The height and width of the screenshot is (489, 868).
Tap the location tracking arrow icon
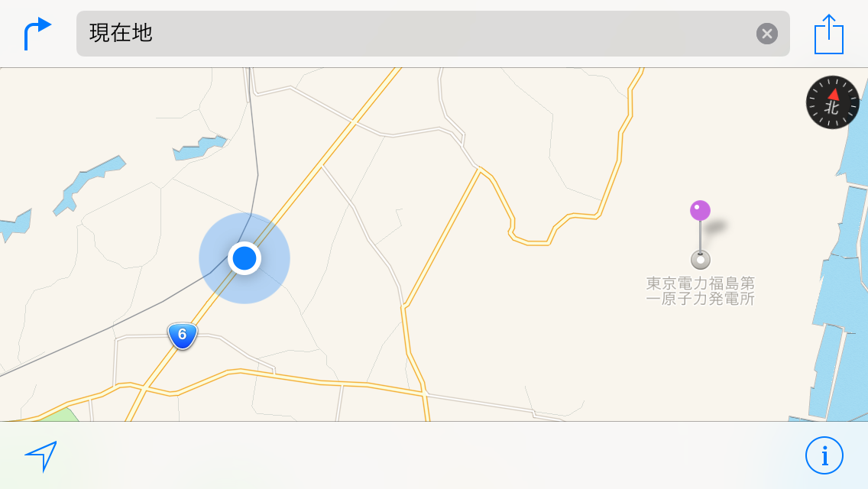point(41,456)
